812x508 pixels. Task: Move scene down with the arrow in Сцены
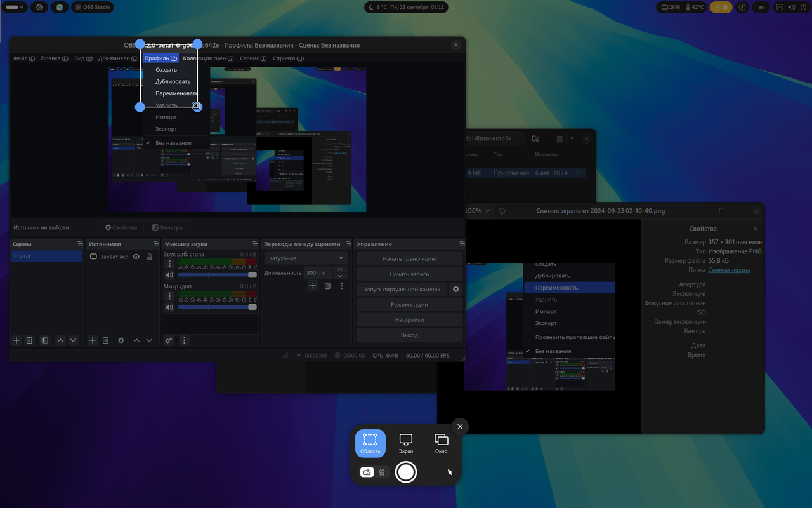[x=73, y=340]
